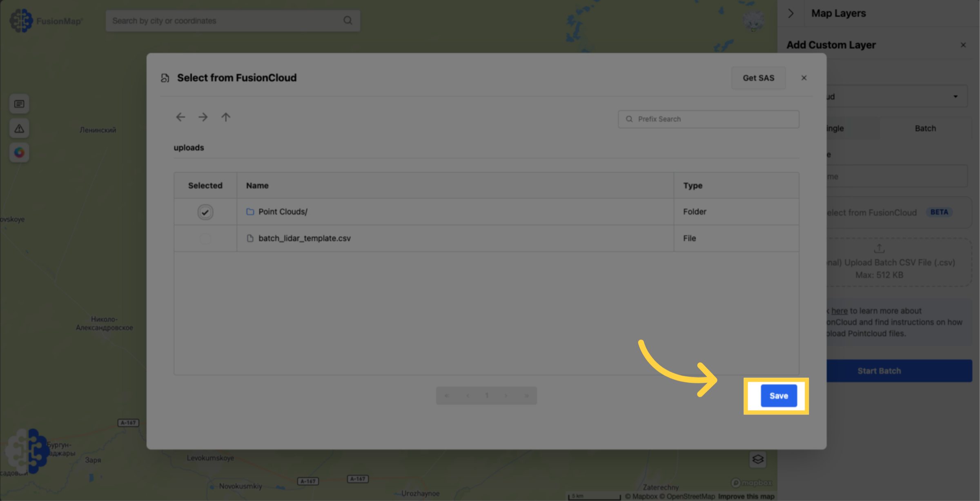Click the user avatar icon at top right
Viewport: 980px width, 501px height.
(x=754, y=21)
